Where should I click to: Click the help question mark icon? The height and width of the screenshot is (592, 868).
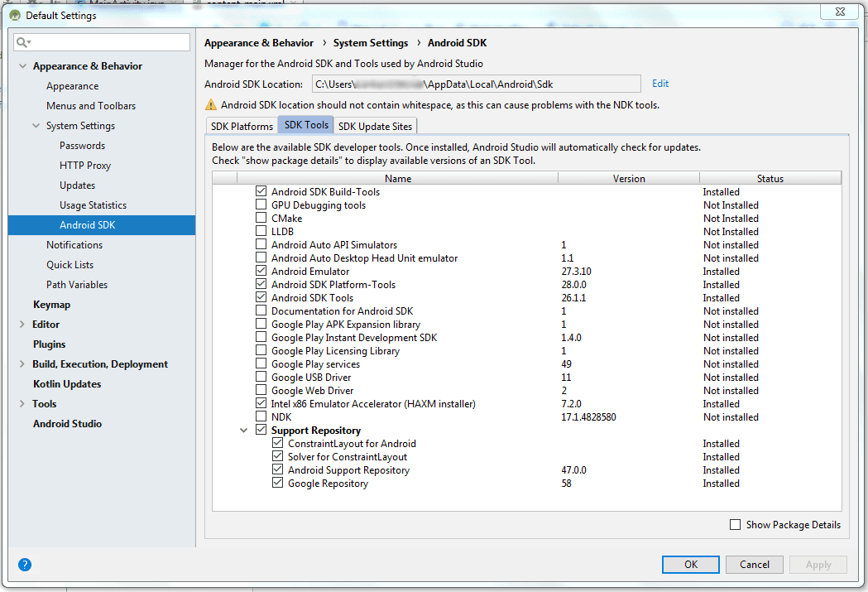point(25,565)
